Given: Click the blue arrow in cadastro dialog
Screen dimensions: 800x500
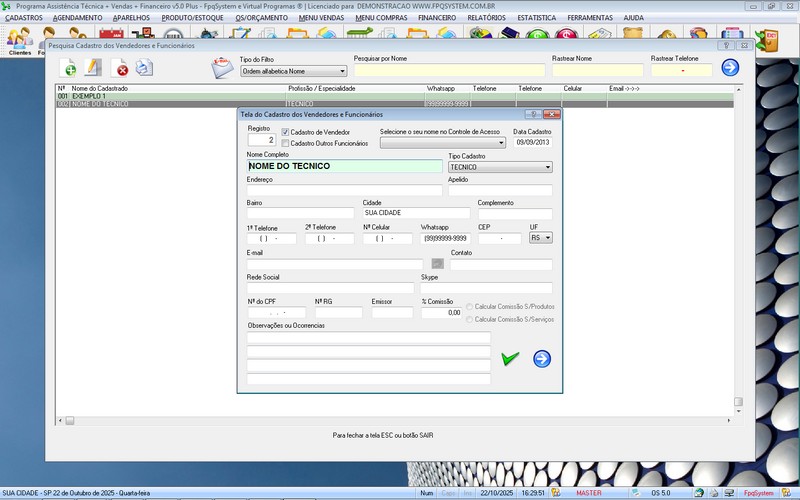Looking at the screenshot, I should (542, 358).
